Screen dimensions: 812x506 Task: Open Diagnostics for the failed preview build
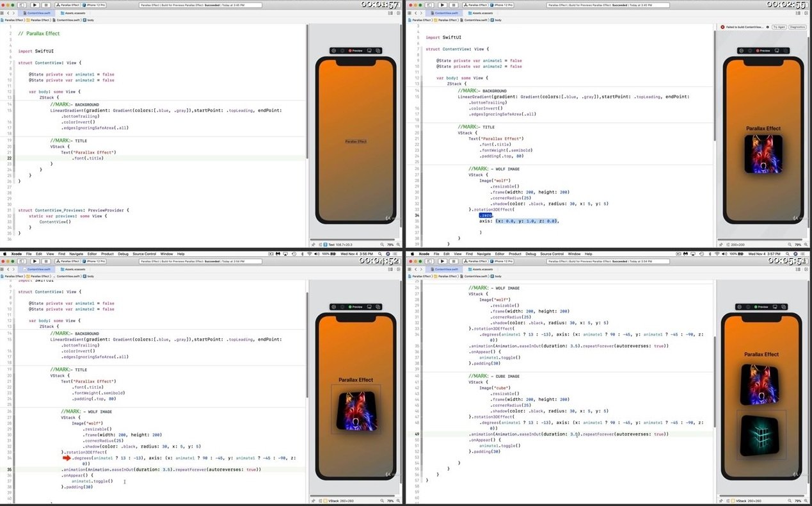coord(797,28)
